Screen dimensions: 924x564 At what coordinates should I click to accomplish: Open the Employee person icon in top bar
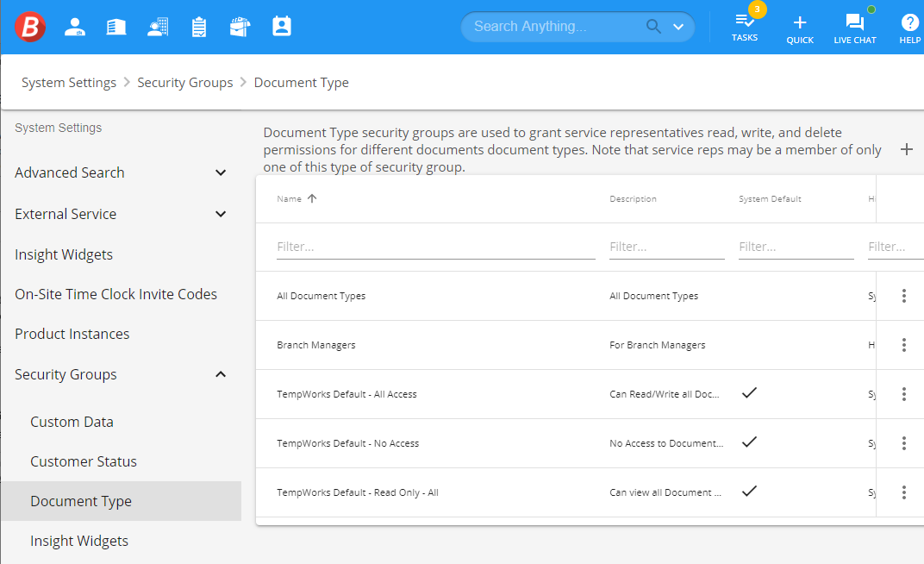click(x=74, y=27)
